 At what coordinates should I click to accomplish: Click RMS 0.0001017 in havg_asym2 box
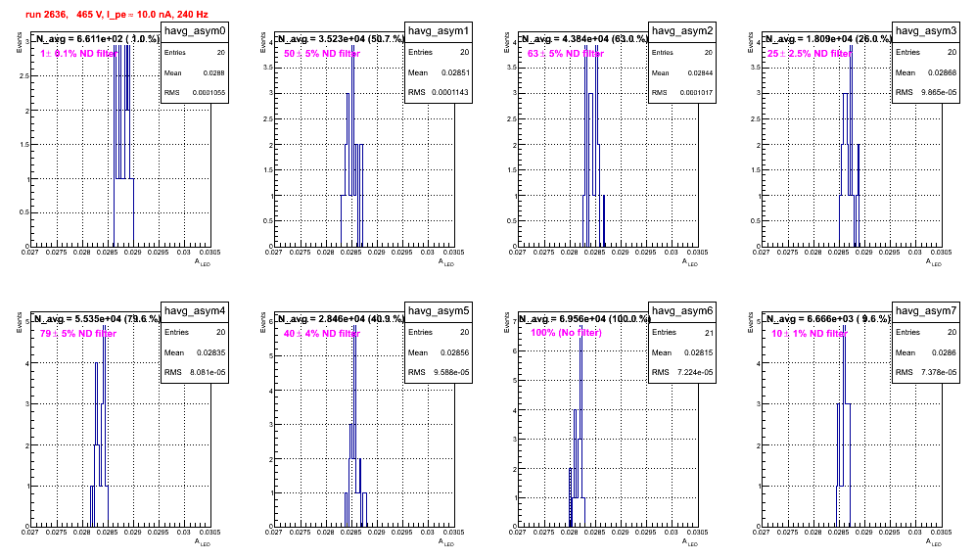[x=682, y=93]
